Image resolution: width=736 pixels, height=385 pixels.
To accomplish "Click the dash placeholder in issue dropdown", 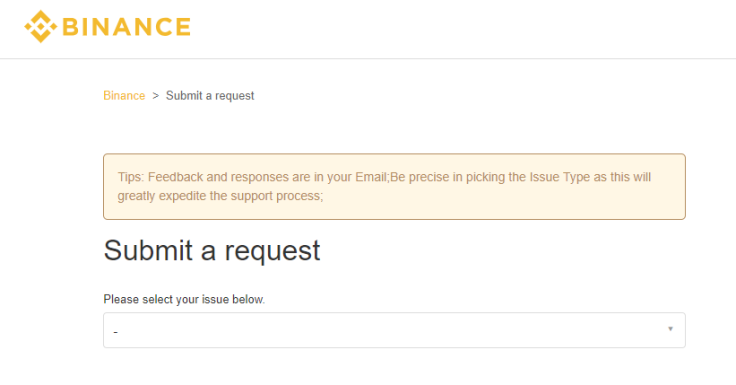I will click(x=115, y=332).
